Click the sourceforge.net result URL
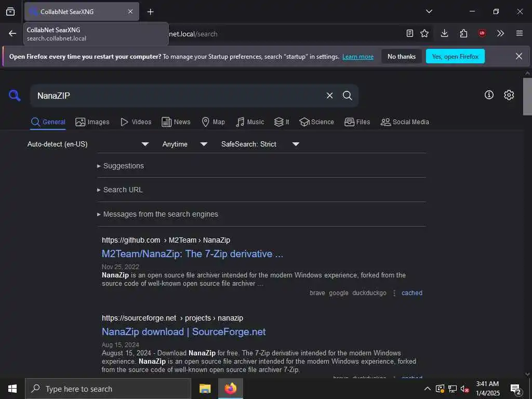 [x=172, y=318]
